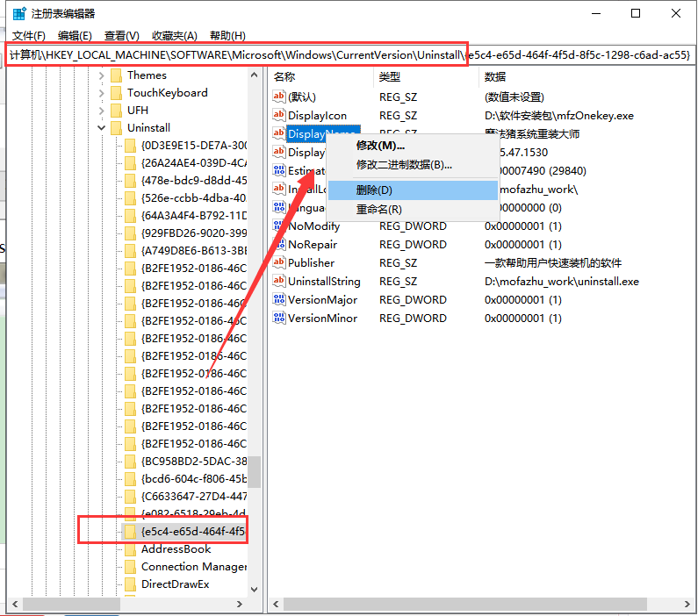
Task: Click the VersionMinor DWORD icon
Action: pos(279,319)
